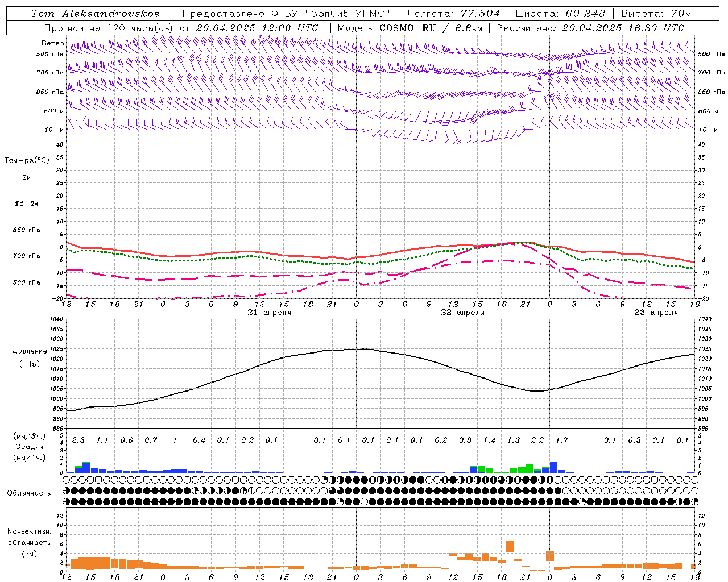This screenshot has width=728, height=582.
Task: Click the 500 м wind level label on the left
Action: (x=53, y=111)
